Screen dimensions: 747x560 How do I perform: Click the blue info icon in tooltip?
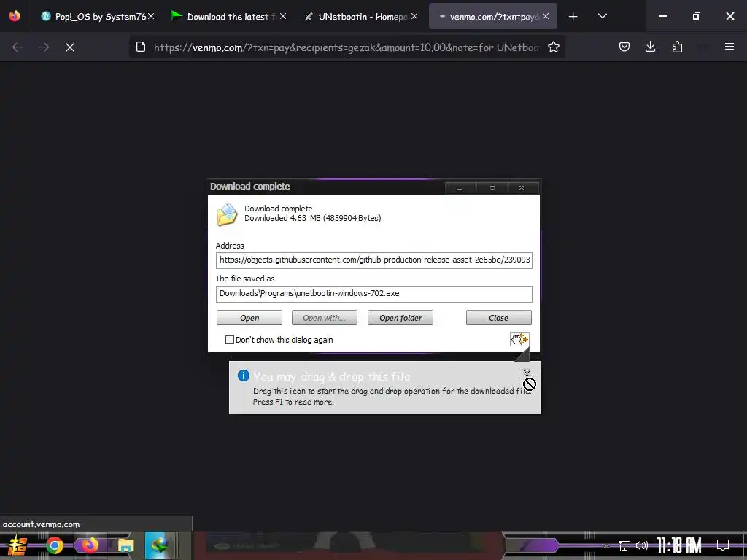(x=243, y=376)
